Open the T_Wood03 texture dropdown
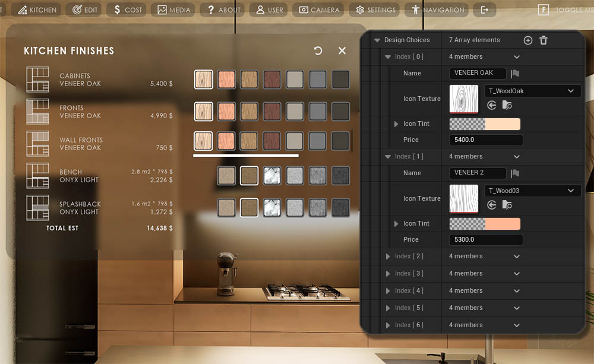This screenshot has width=594, height=364. (532, 191)
